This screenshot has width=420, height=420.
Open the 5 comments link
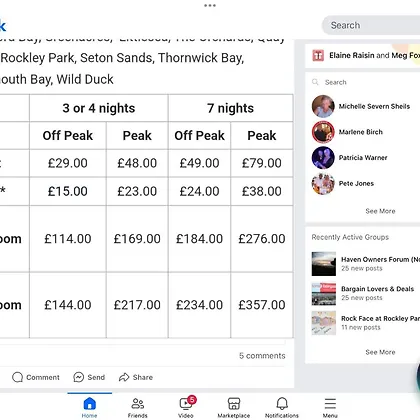262,356
